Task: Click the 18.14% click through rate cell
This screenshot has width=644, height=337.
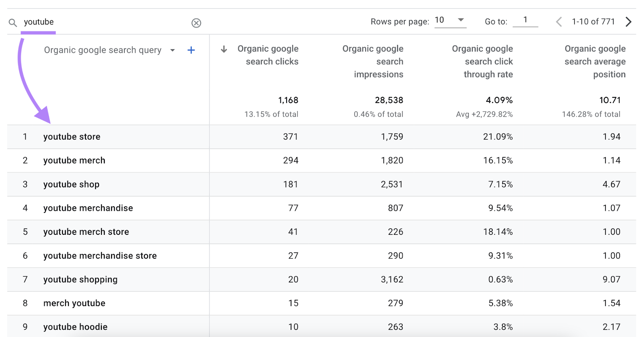Action: point(498,232)
